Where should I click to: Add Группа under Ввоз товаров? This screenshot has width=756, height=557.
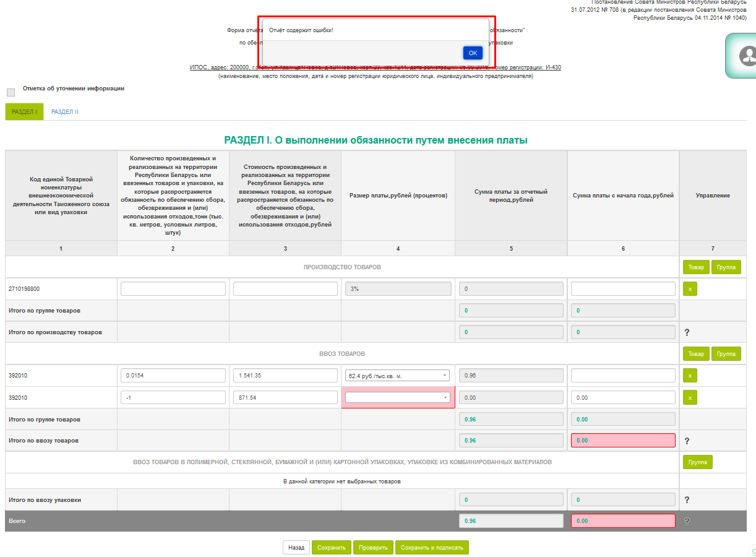[726, 354]
